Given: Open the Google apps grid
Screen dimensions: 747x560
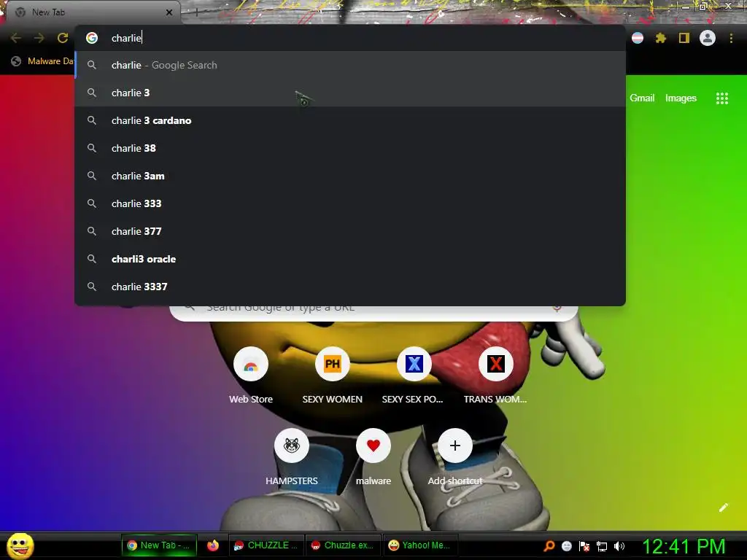Looking at the screenshot, I should tap(721, 98).
